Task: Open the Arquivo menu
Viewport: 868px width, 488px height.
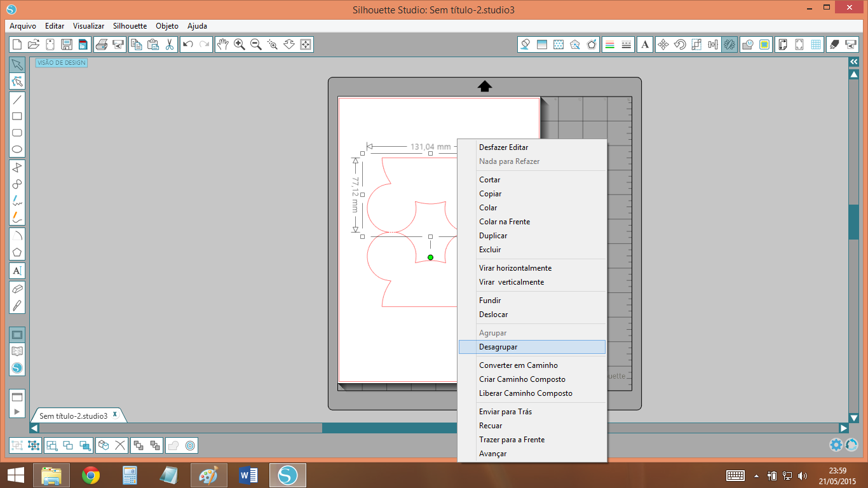Action: tap(23, 26)
